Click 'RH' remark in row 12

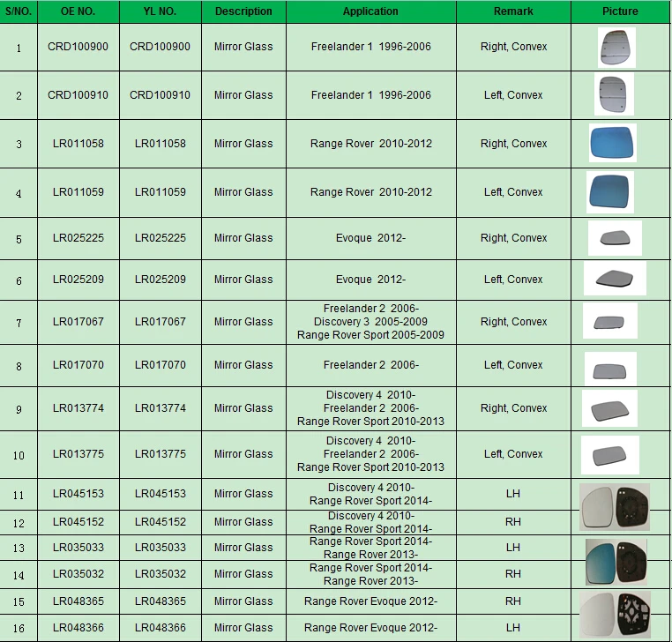[513, 521]
